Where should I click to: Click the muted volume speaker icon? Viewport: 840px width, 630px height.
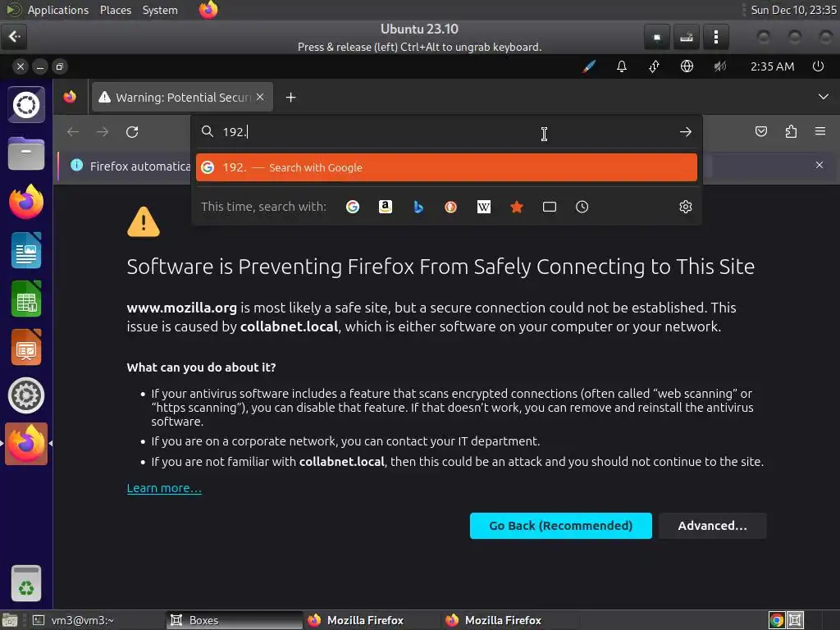pos(719,66)
